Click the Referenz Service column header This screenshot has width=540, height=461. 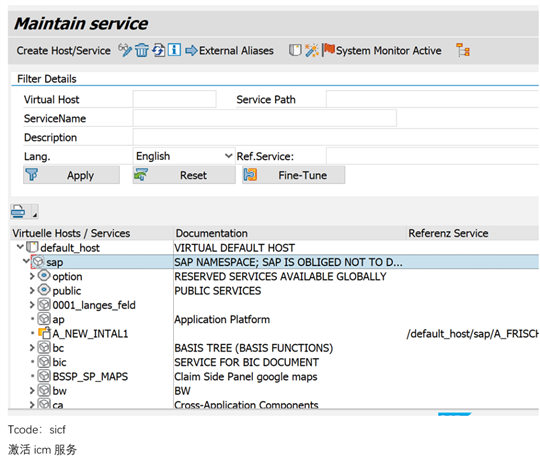473,233
